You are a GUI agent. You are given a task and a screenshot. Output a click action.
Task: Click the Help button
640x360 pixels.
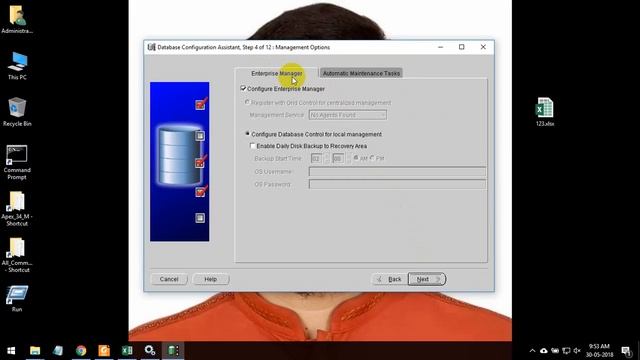pos(211,279)
